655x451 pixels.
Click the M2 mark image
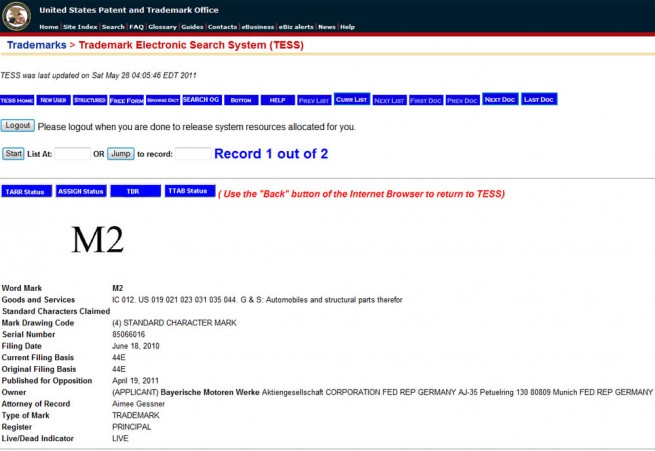(98, 240)
